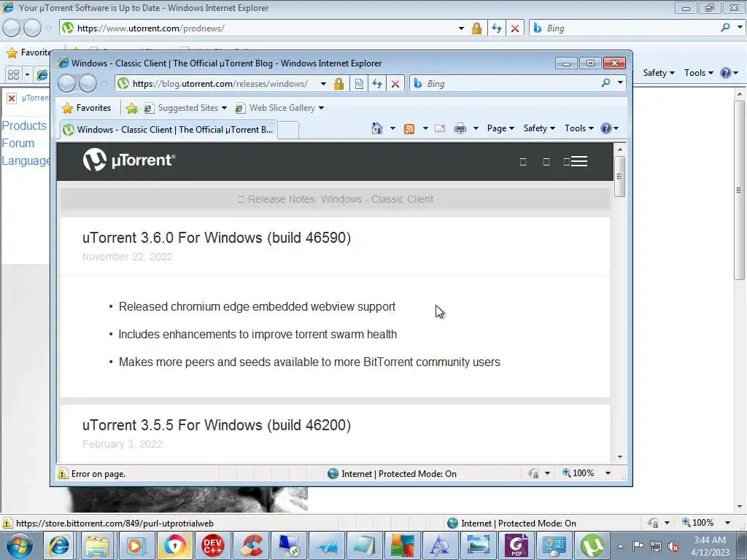Screen dimensions: 747x560
Task: Open the blog address bar dropdown arrow
Action: tap(323, 84)
